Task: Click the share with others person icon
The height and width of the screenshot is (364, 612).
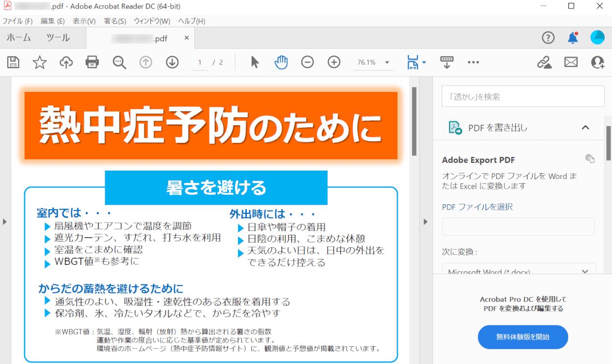Action: (597, 62)
